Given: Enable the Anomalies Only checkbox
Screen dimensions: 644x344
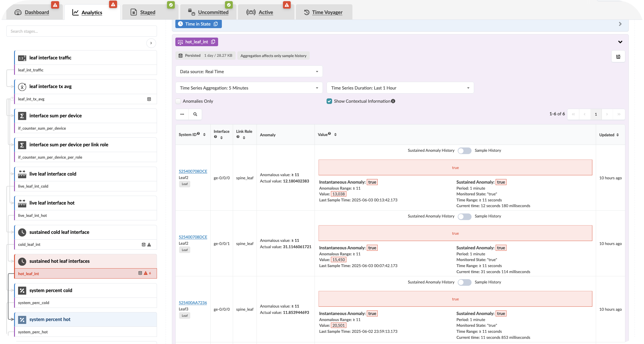Looking at the screenshot, I should pyautogui.click(x=179, y=101).
